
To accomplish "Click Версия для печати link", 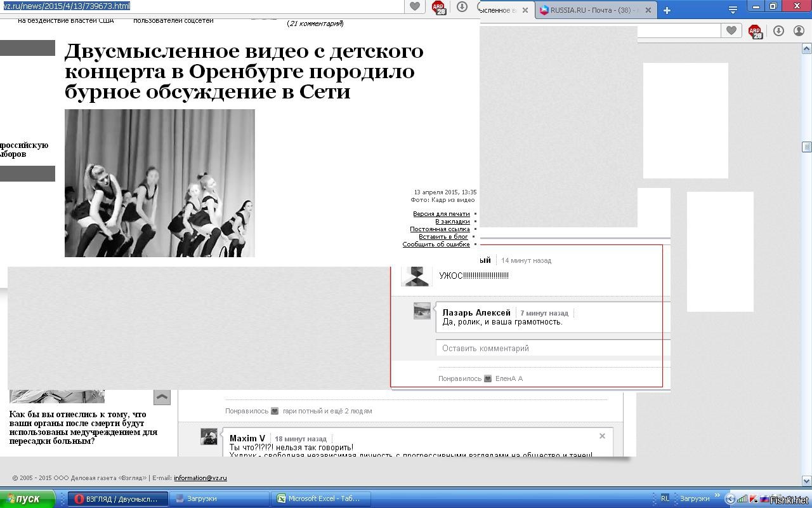I will click(442, 214).
